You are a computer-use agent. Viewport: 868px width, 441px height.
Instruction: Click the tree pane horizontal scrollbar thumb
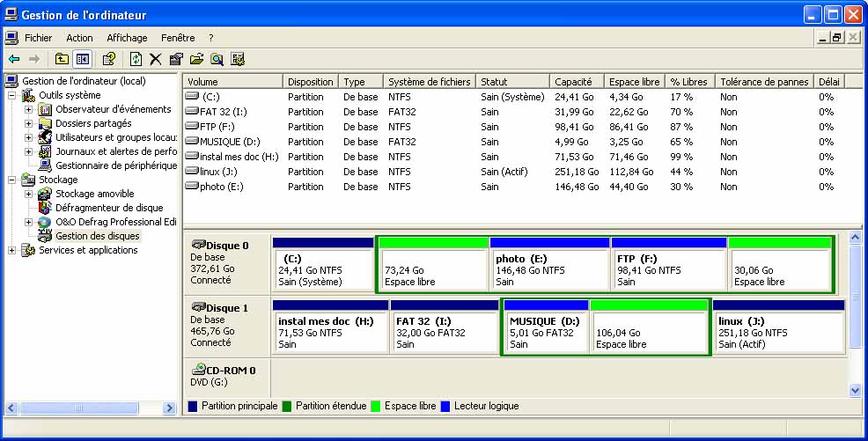(x=79, y=408)
